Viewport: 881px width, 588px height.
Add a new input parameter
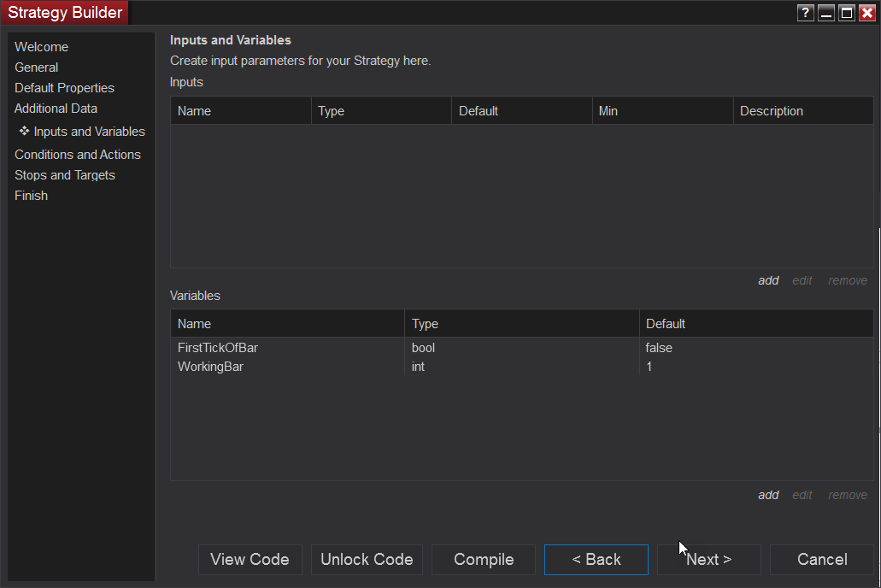(768, 280)
